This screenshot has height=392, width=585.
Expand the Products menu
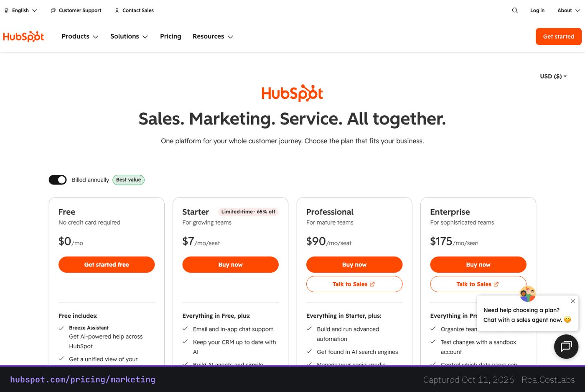(80, 36)
